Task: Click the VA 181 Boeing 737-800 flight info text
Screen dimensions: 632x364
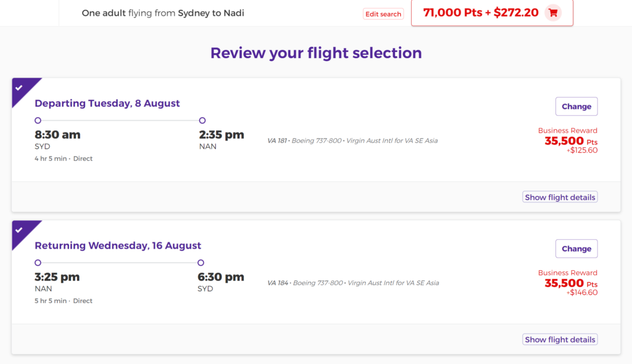Action: coord(352,141)
